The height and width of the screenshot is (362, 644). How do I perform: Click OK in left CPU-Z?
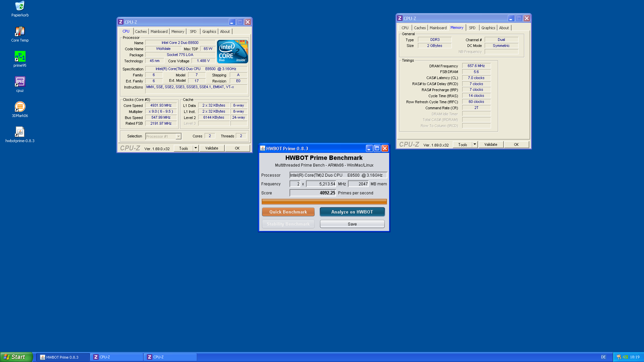[237, 148]
